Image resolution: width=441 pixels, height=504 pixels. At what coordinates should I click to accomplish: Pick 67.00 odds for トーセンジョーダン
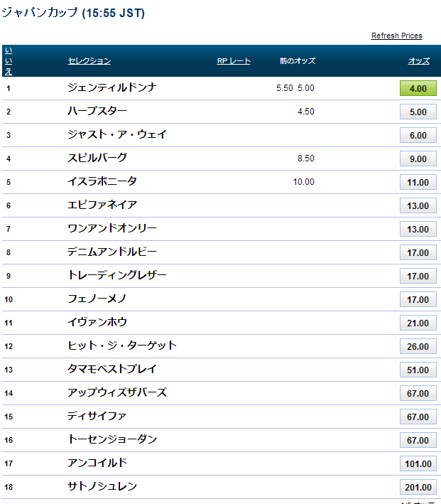coord(418,441)
